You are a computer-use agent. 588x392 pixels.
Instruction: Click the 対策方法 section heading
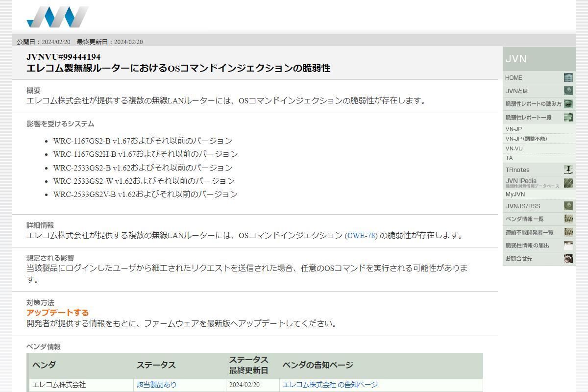[x=40, y=303]
